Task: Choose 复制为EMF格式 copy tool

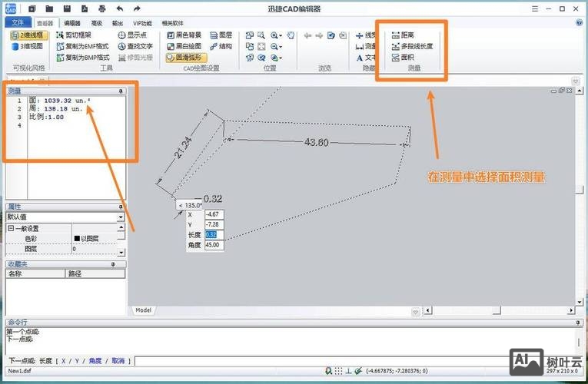Action: [82, 46]
